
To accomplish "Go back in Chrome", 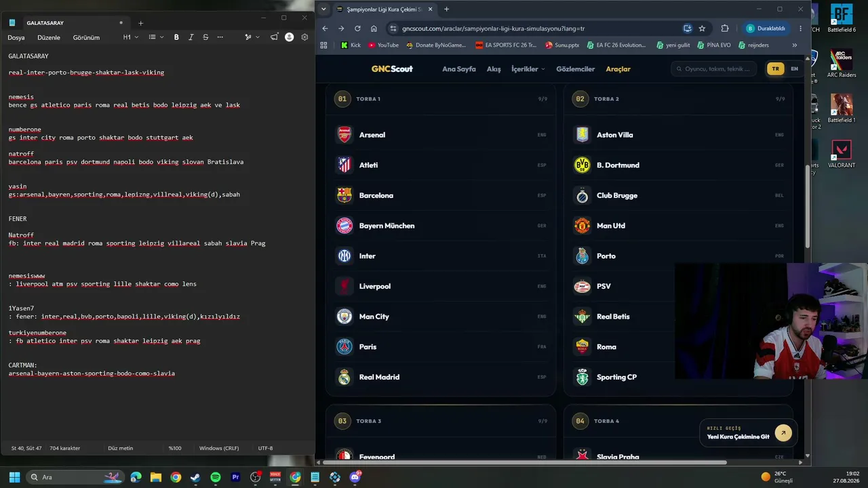I will pyautogui.click(x=325, y=28).
